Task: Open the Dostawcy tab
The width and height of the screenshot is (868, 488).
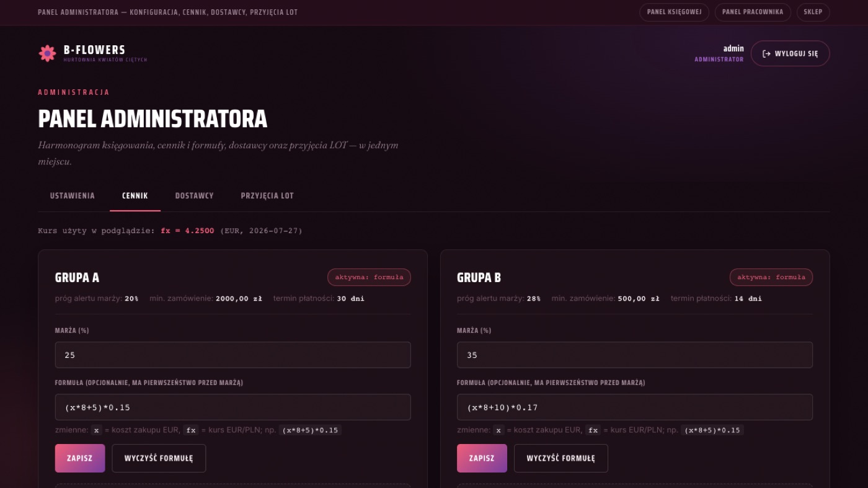Action: click(x=194, y=196)
